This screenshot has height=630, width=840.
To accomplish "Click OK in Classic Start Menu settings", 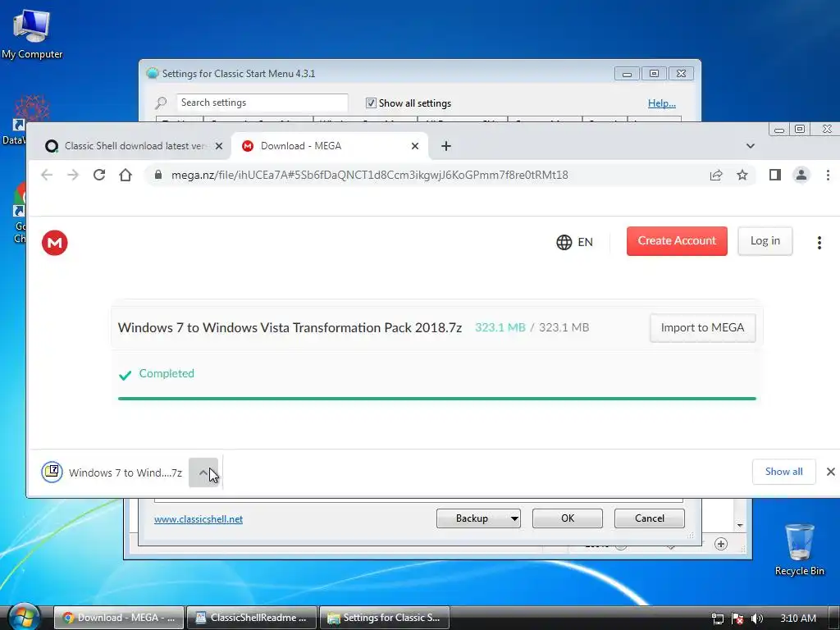I will point(568,518).
